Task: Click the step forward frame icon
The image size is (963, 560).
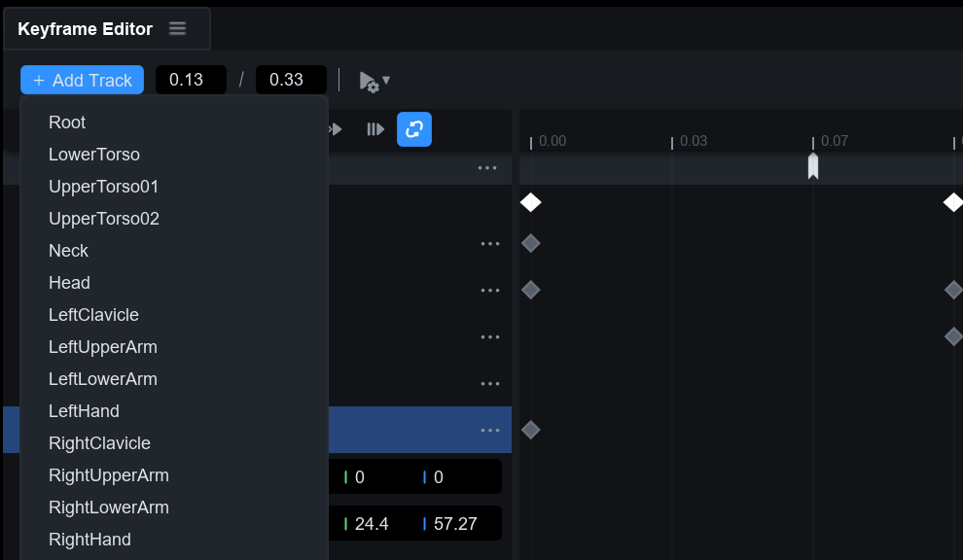Action: pyautogui.click(x=375, y=129)
